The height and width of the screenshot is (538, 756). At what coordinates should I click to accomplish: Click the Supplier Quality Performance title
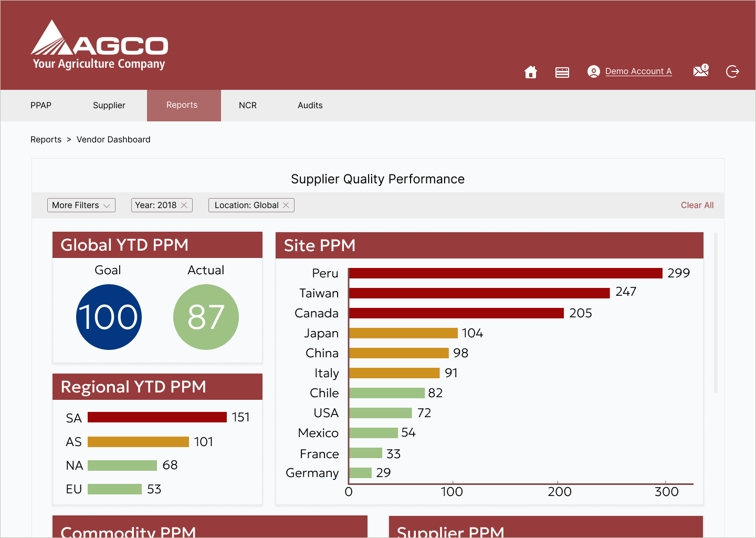click(378, 179)
